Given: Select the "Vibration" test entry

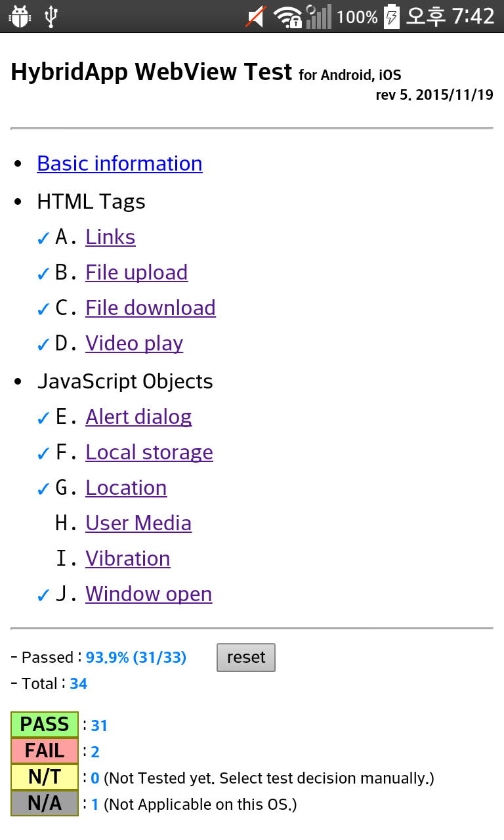Looking at the screenshot, I should (127, 559).
